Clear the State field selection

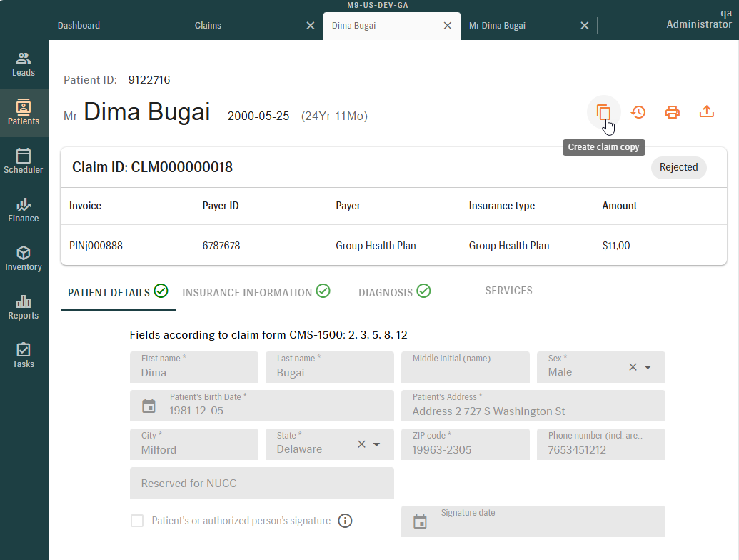click(361, 444)
